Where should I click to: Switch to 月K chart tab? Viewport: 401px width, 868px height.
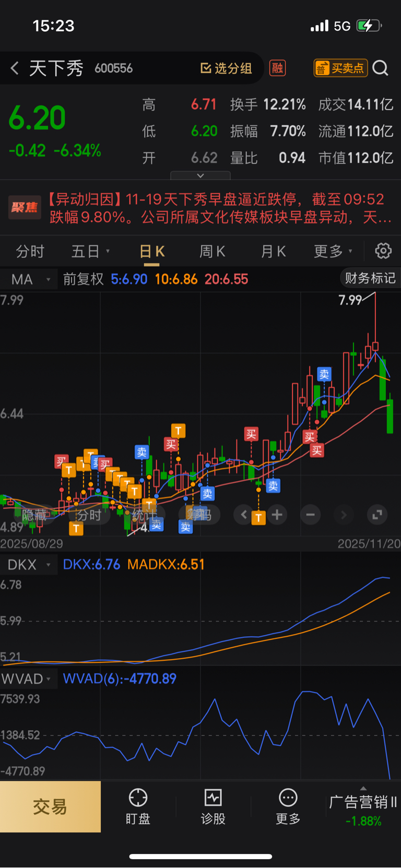[x=273, y=252]
